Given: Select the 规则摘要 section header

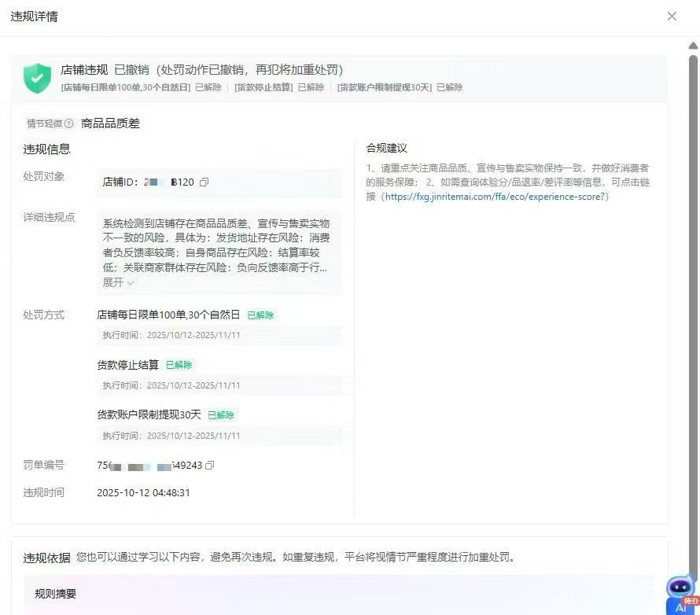Looking at the screenshot, I should [x=56, y=595].
